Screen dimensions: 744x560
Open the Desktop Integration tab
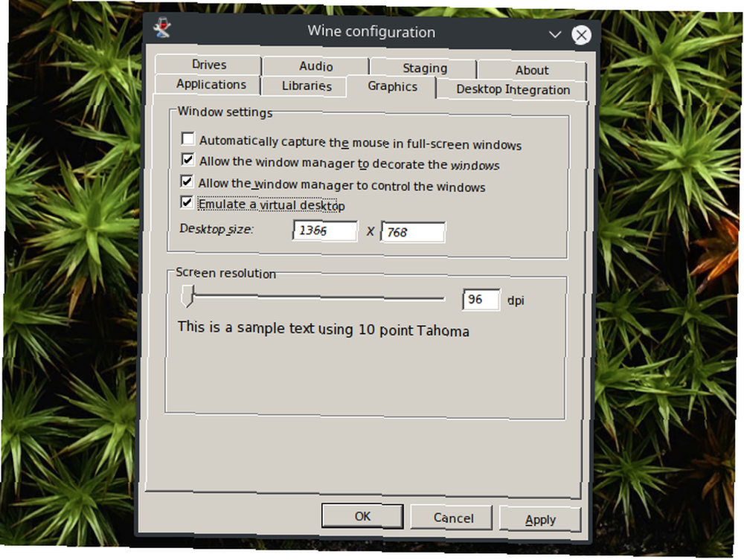[513, 90]
